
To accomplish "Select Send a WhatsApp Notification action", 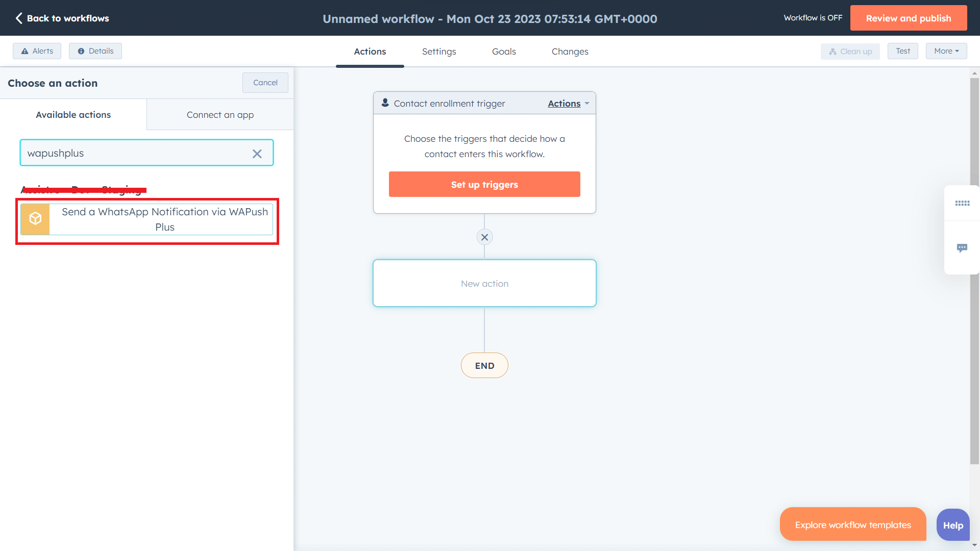I will [x=164, y=219].
